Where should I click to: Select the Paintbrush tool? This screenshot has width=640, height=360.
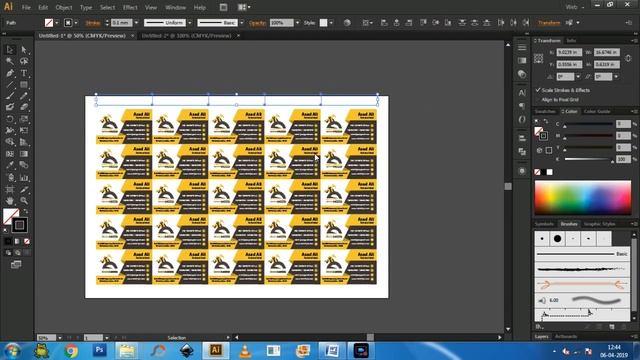10,96
